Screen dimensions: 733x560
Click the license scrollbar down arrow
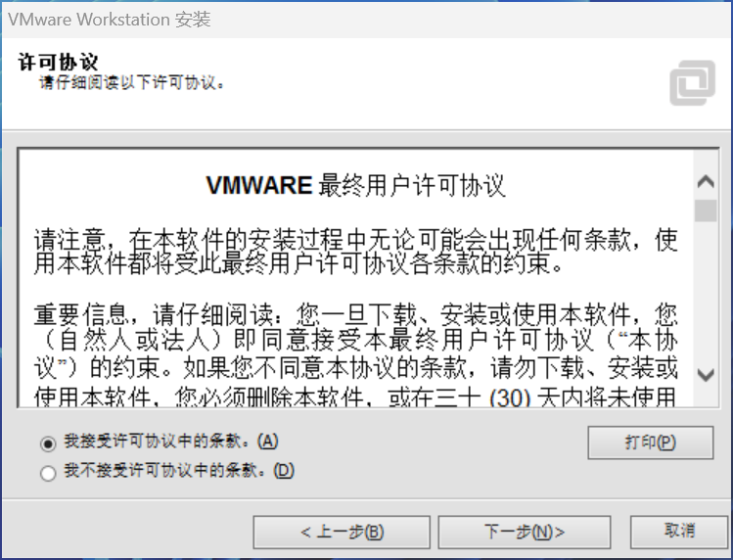[706, 374]
